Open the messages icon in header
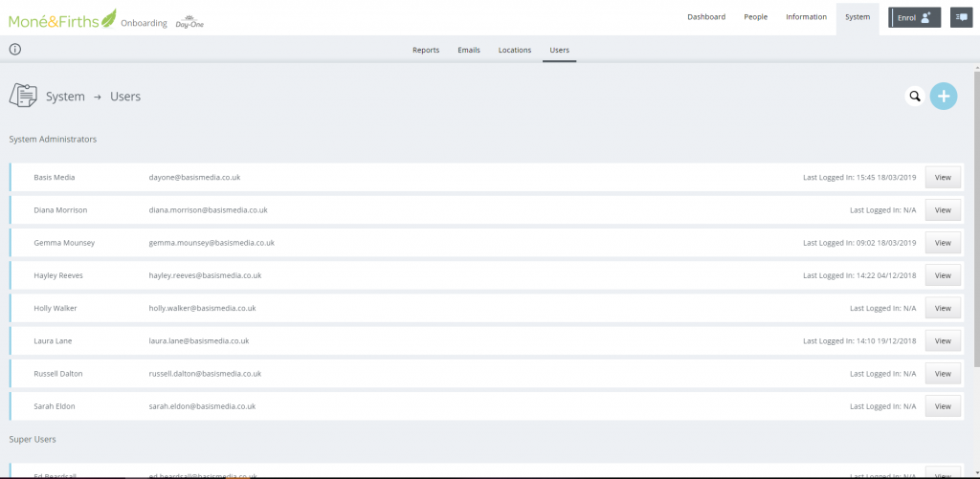The image size is (980, 479). [x=960, y=17]
